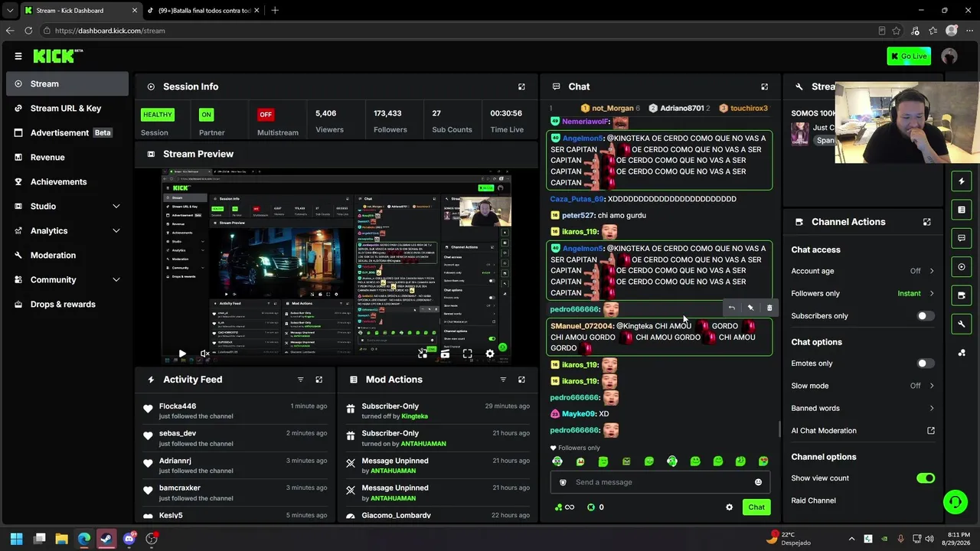Open the green support chat bubble
This screenshot has height=551, width=980.
pyautogui.click(x=955, y=502)
